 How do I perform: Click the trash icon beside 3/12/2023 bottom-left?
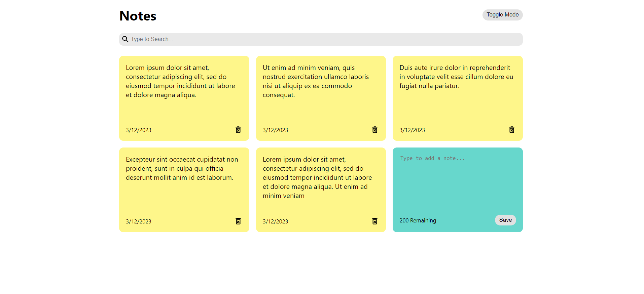[x=238, y=221]
